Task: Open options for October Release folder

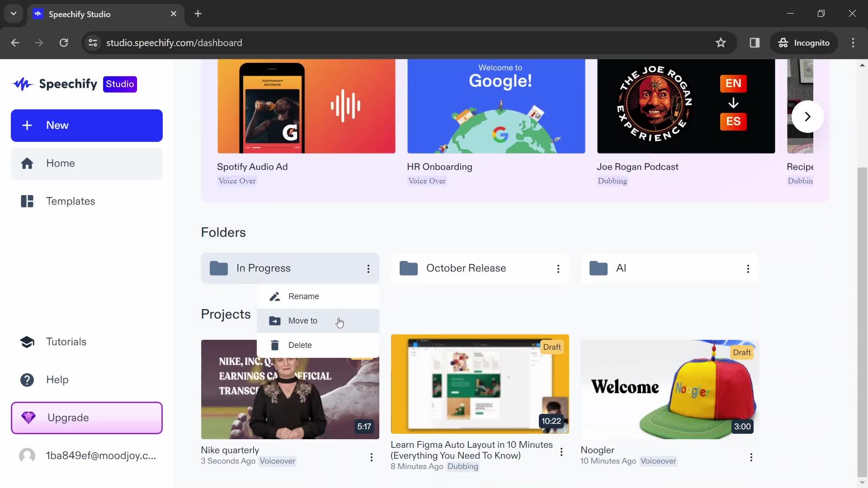Action: 558,269
